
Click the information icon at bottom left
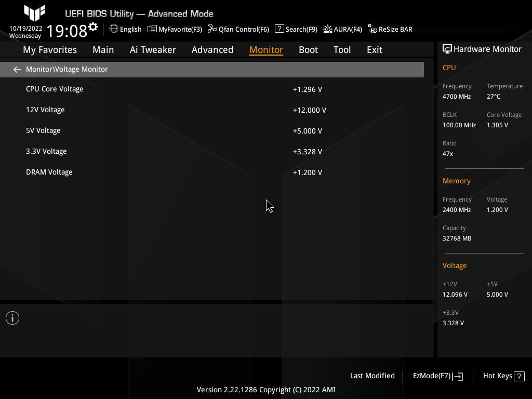point(12,317)
